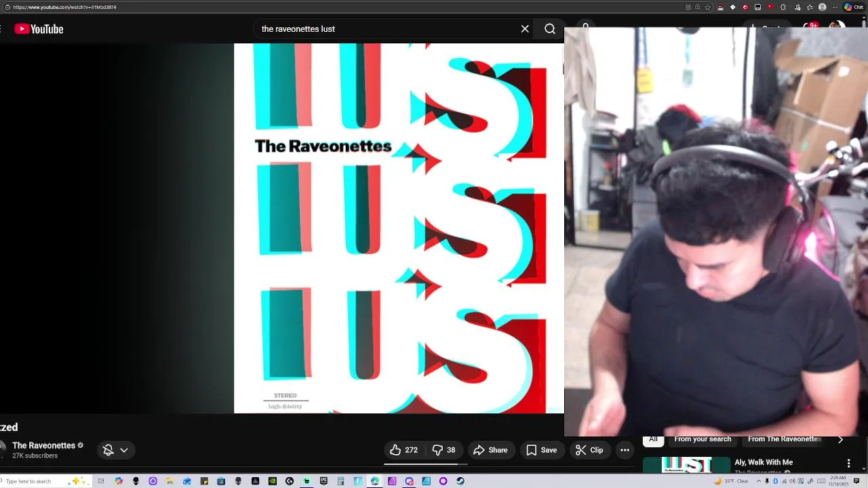Screen dimensions: 868x488
Task: Open the browser profile avatar
Action: 822,7
